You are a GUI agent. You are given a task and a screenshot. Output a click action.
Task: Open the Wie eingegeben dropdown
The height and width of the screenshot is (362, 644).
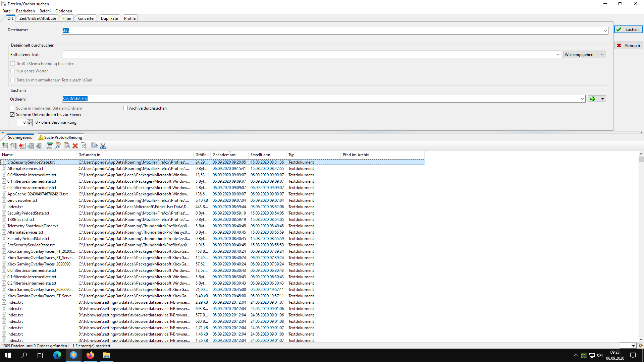pos(584,55)
